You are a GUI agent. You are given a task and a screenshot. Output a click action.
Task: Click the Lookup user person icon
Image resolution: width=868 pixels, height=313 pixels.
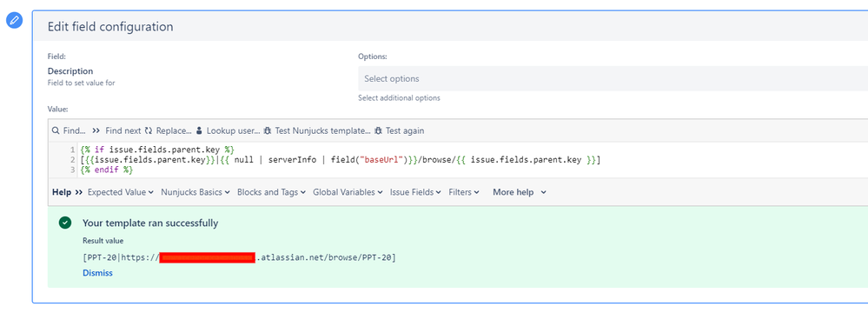pyautogui.click(x=199, y=130)
